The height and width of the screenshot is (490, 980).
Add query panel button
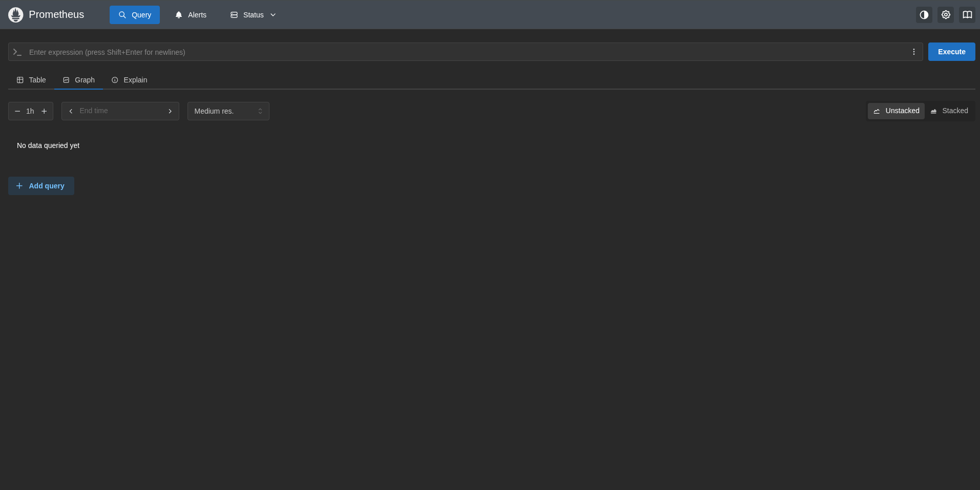pos(41,186)
